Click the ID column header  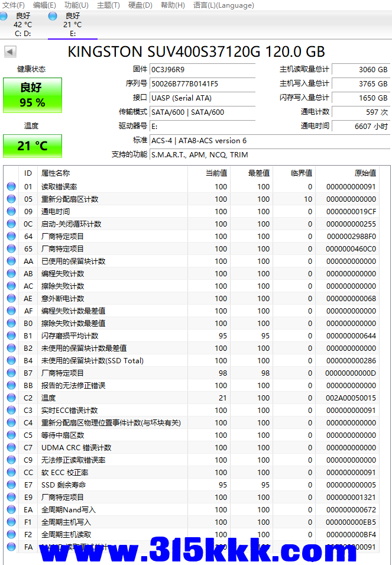coord(28,173)
